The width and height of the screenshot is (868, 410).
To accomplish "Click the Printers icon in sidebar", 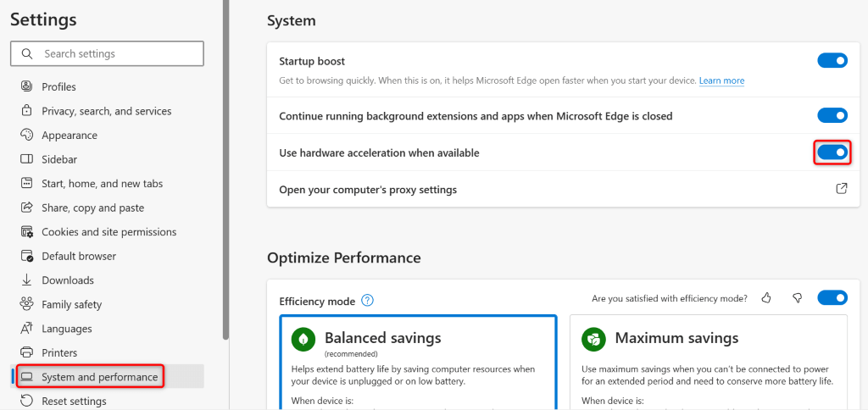I will [25, 352].
